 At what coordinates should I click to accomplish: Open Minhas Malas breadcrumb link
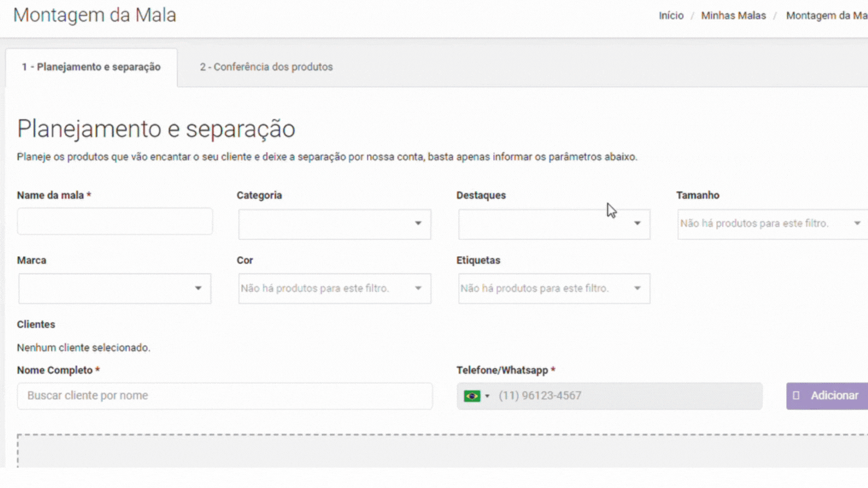point(733,16)
